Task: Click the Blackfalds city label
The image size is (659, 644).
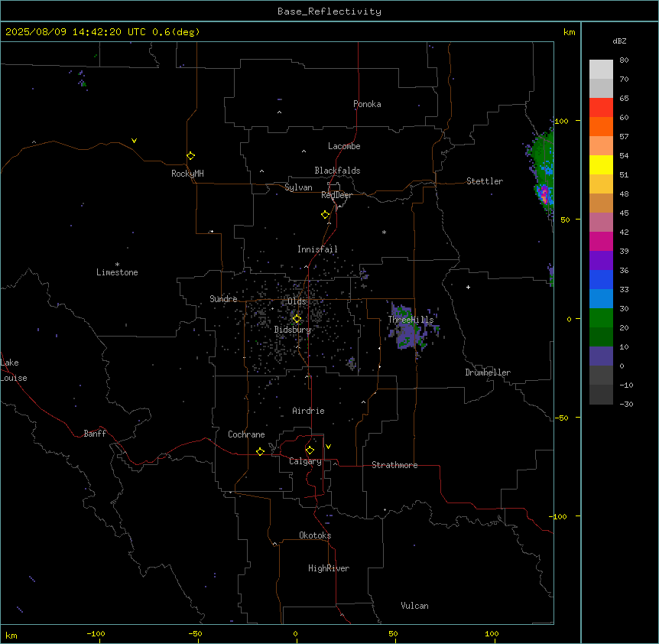Action: [337, 171]
